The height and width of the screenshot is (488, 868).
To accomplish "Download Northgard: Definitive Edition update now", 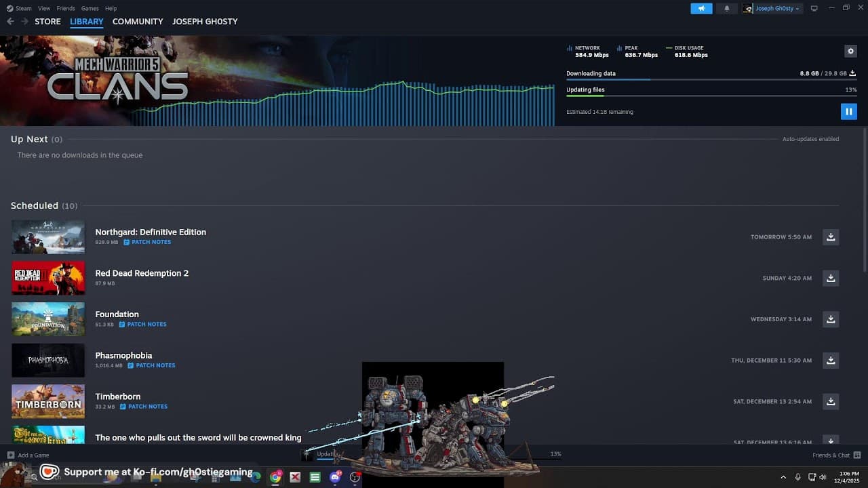I will tap(831, 237).
